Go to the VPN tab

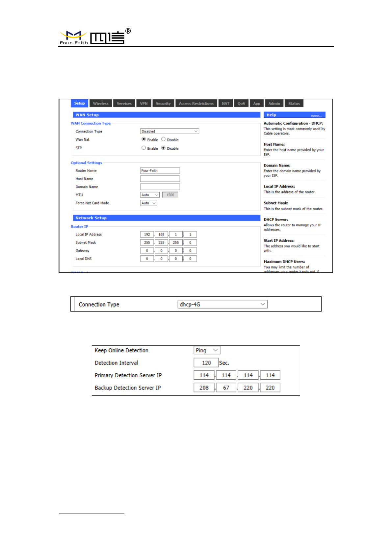(x=144, y=104)
